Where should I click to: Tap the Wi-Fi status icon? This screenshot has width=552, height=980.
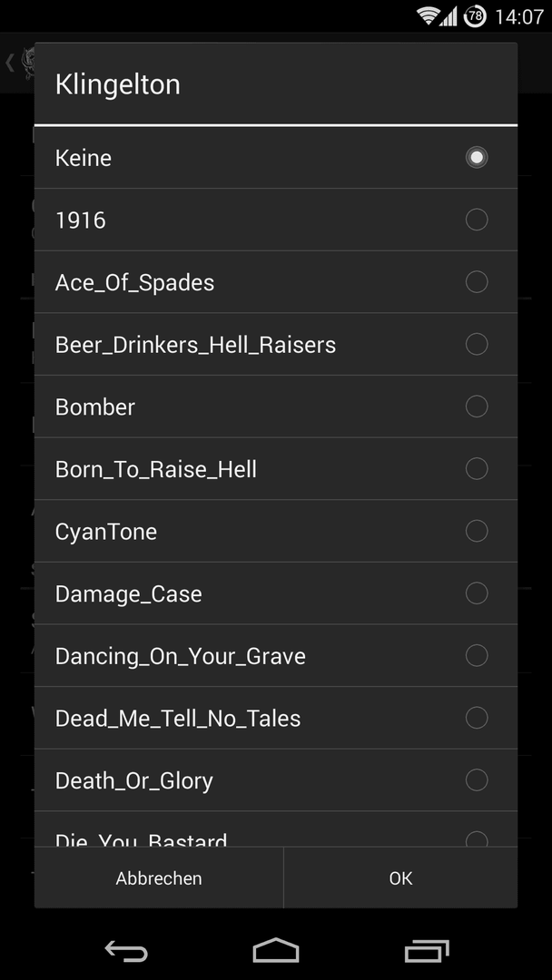(429, 16)
